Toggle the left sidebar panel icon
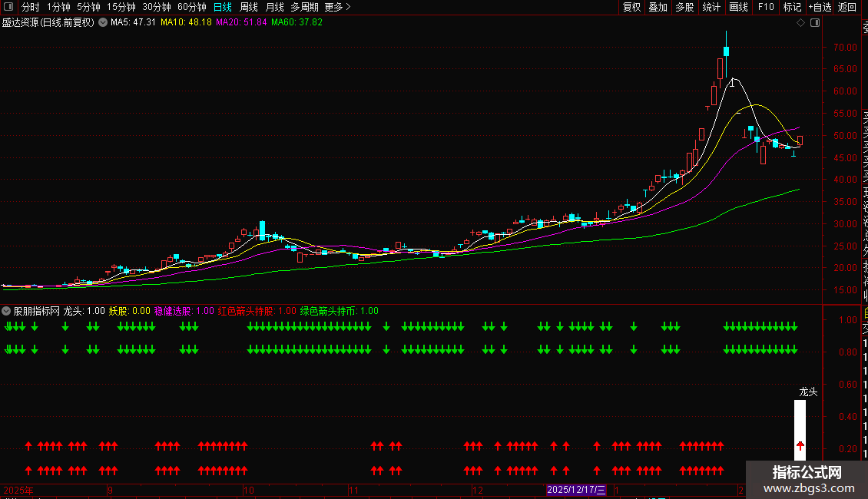This screenshot has width=868, height=499. [8, 7]
